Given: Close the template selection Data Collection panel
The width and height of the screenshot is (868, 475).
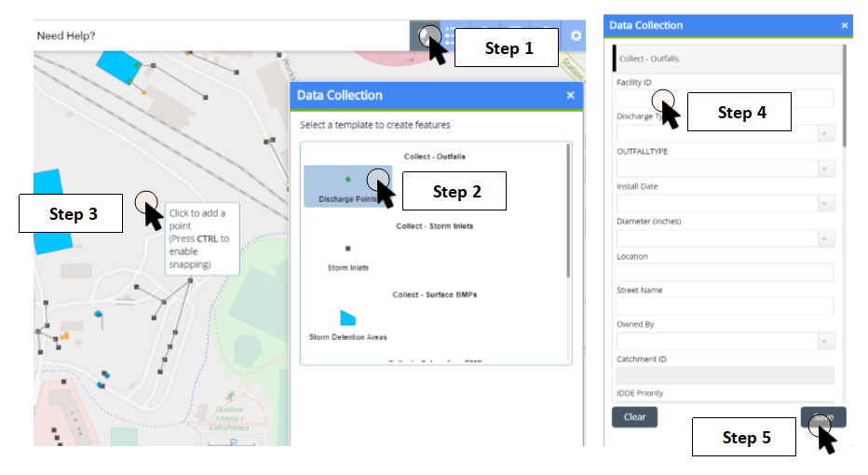Looking at the screenshot, I should click(570, 95).
